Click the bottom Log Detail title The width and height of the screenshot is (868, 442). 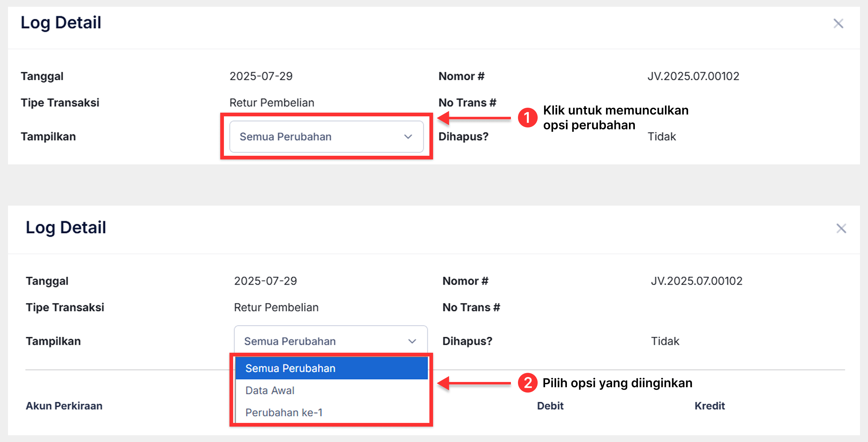(66, 227)
